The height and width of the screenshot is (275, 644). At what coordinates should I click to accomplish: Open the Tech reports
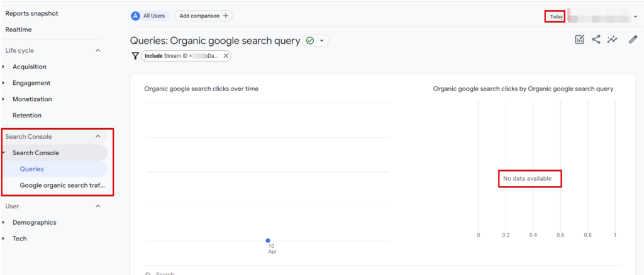pyautogui.click(x=19, y=239)
